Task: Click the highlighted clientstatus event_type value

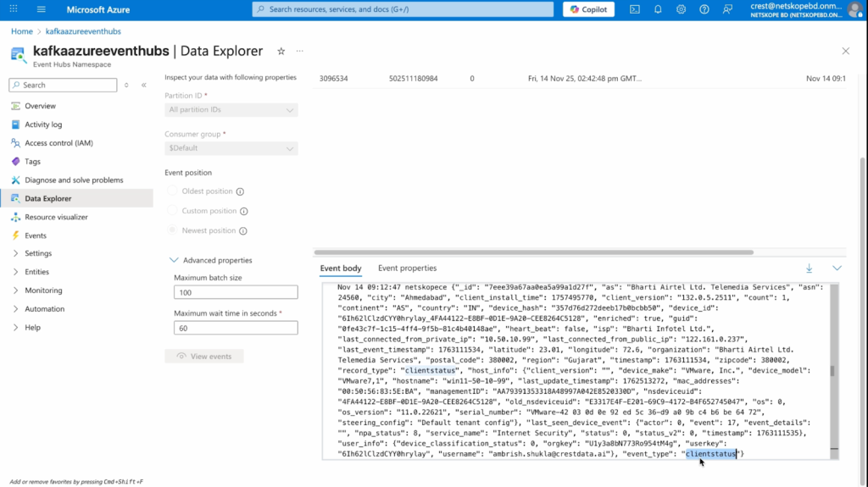Action: [x=711, y=454]
